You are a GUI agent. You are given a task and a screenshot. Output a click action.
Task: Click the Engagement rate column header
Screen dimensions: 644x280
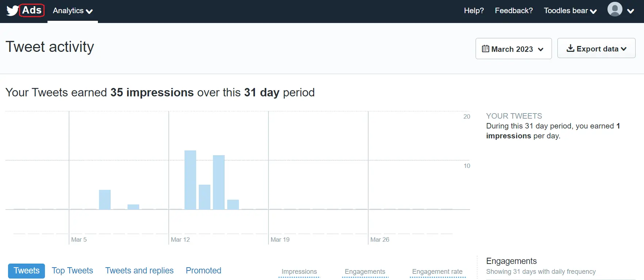tap(437, 272)
